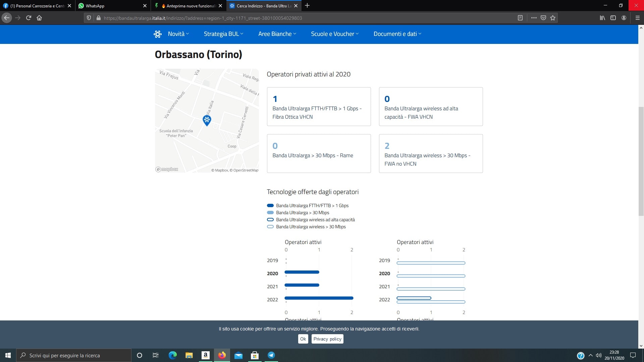Viewport: 644px width, 362px height.
Task: Expand the Strategia BUL dropdown
Action: [x=223, y=34]
